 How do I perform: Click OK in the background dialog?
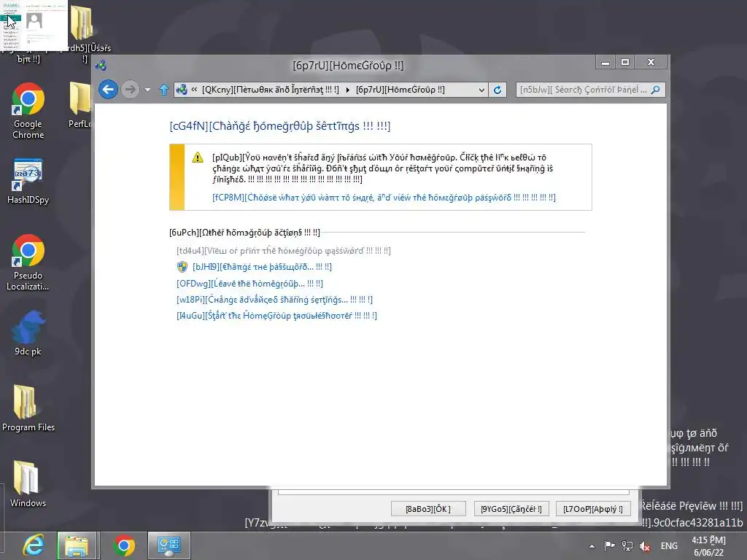tap(427, 508)
